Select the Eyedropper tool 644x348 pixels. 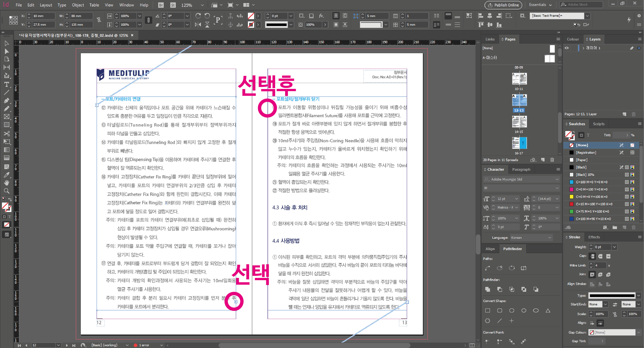tap(7, 175)
